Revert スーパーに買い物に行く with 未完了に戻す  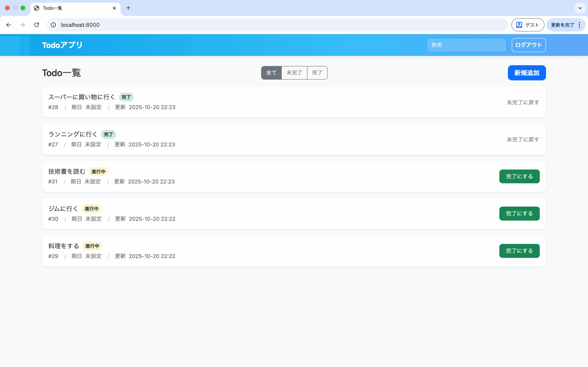click(x=523, y=103)
